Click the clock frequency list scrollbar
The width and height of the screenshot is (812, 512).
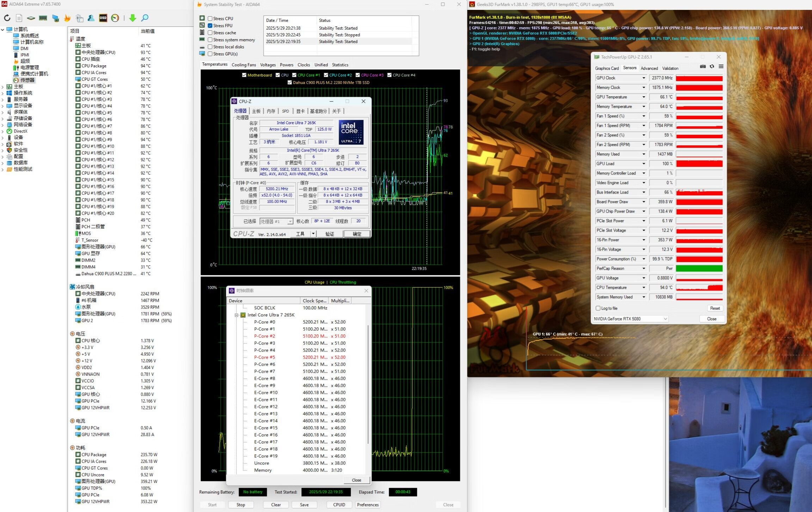(368, 384)
